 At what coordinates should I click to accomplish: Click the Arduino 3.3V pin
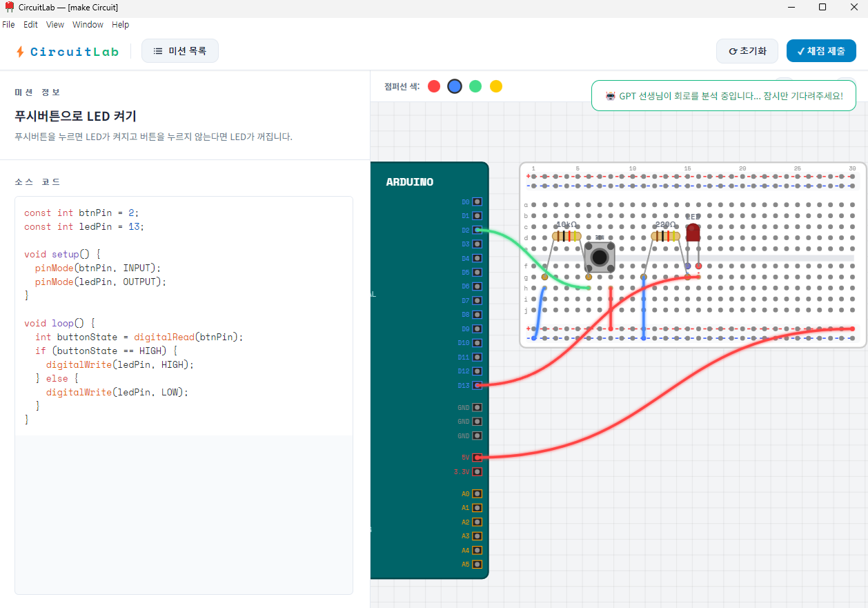477,472
